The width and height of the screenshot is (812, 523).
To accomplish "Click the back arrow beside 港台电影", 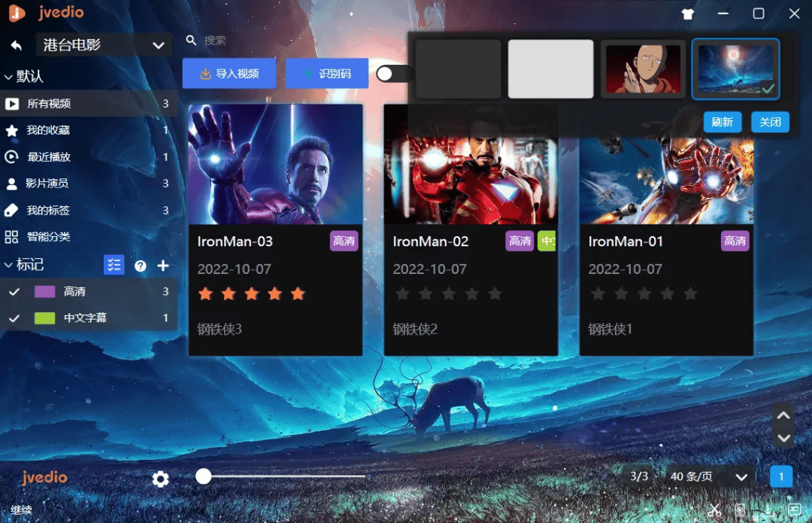I will [17, 45].
